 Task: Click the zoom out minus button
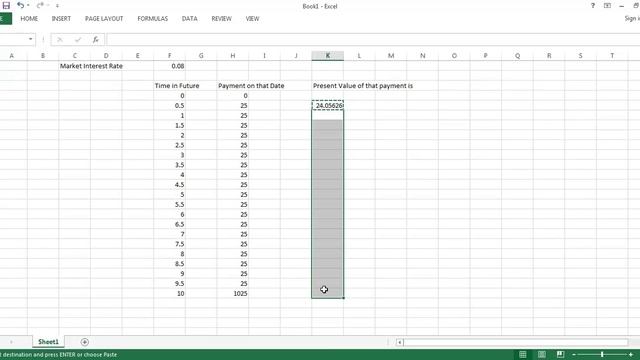click(x=574, y=355)
